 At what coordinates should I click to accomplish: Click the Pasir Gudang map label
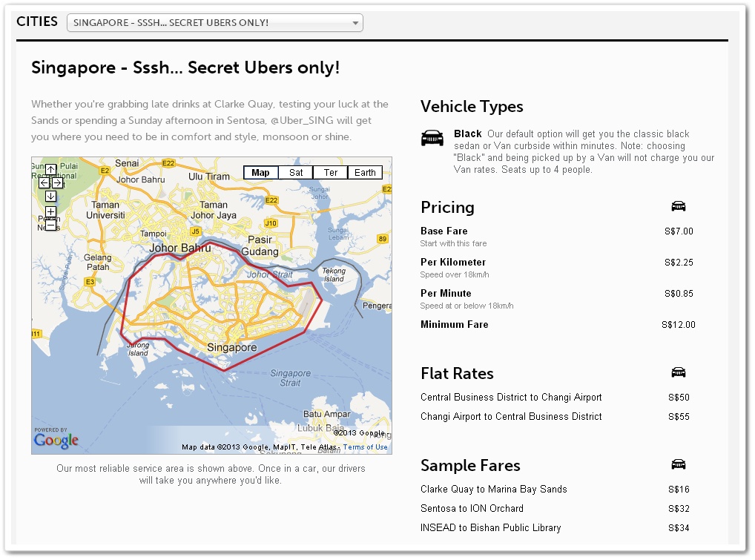pos(260,246)
